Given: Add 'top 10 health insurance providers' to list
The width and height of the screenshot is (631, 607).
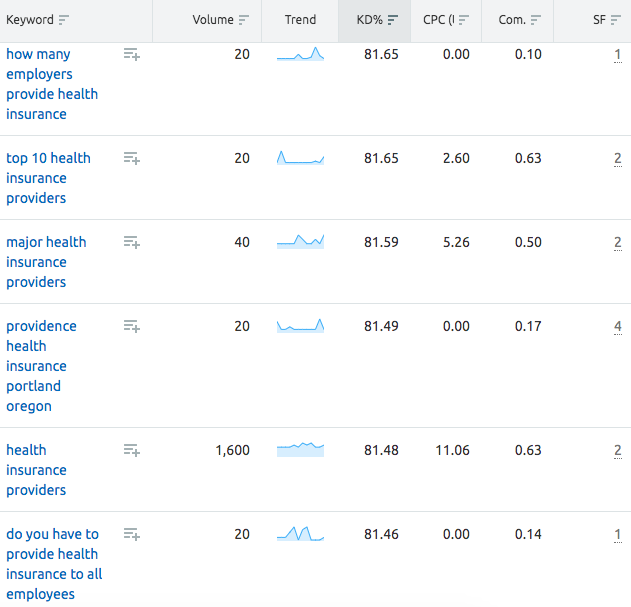Looking at the screenshot, I should pyautogui.click(x=132, y=158).
